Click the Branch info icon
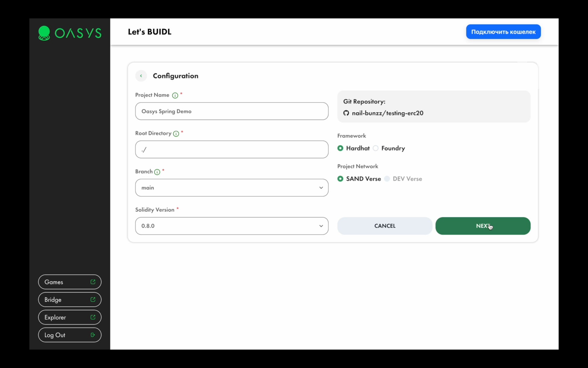 (157, 172)
